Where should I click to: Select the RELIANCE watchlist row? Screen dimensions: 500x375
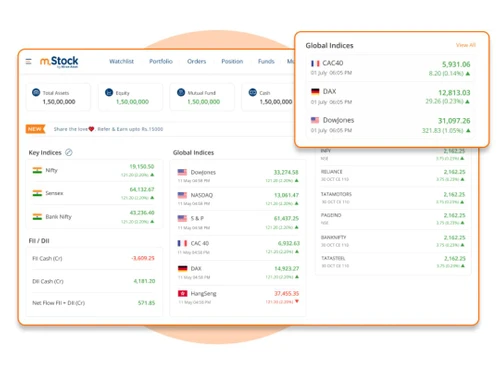392,175
